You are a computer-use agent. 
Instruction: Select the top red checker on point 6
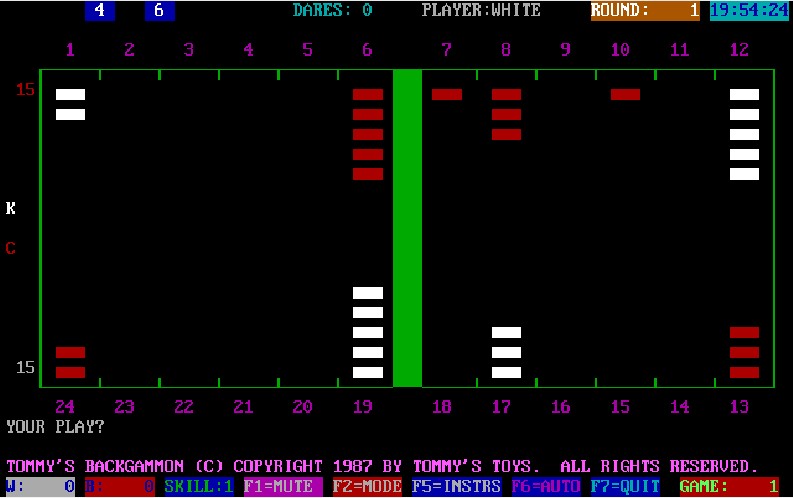tap(368, 94)
